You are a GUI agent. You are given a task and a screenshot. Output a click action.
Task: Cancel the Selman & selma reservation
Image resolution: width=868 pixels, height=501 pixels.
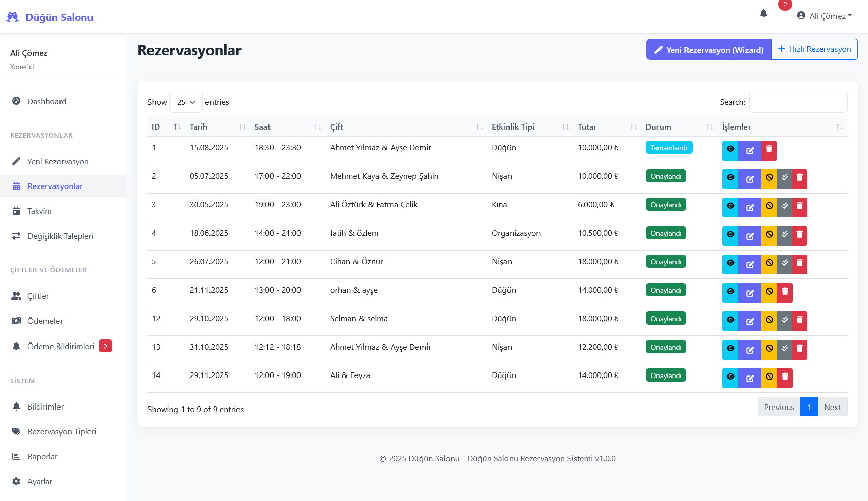769,321
